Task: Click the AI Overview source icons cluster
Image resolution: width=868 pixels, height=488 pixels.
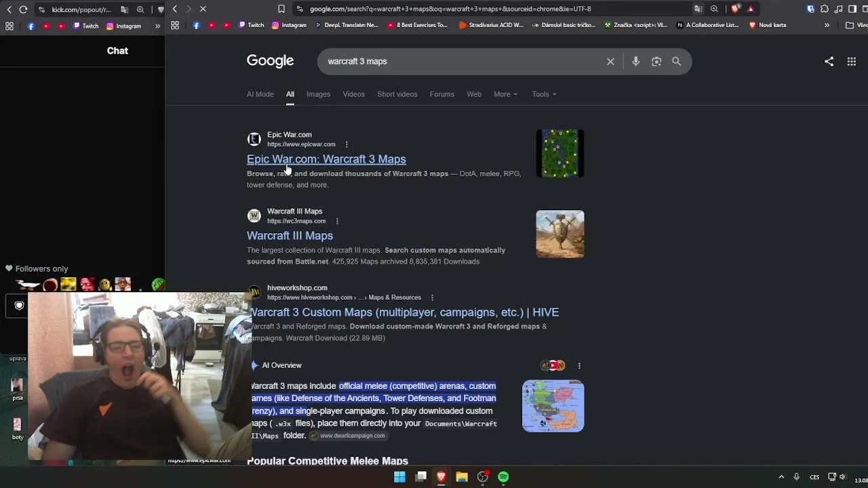Action: click(x=553, y=365)
